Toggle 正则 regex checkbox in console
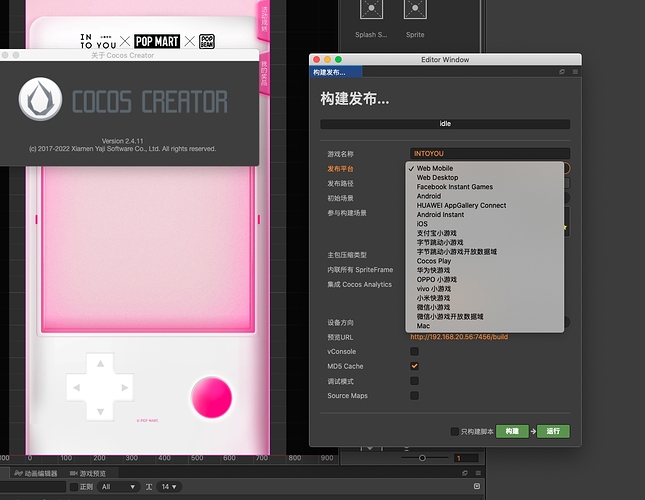Screen dimensions: 645x500 pos(74,487)
